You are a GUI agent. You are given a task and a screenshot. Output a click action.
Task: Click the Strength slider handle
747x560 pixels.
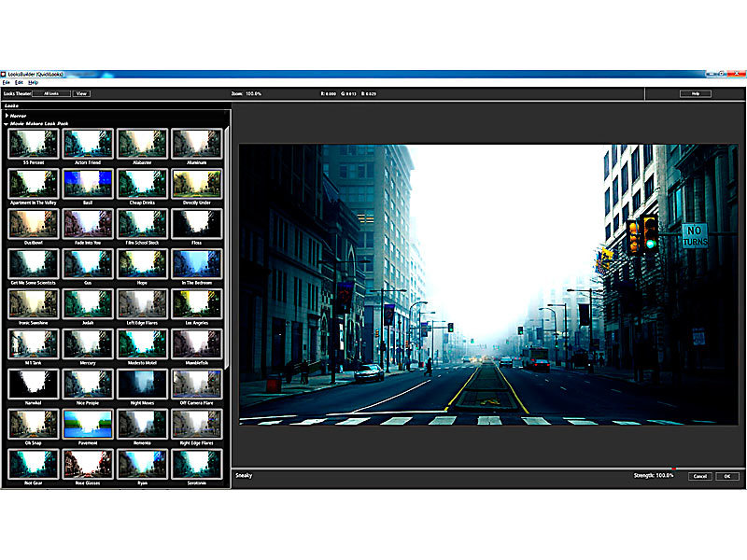(673, 469)
